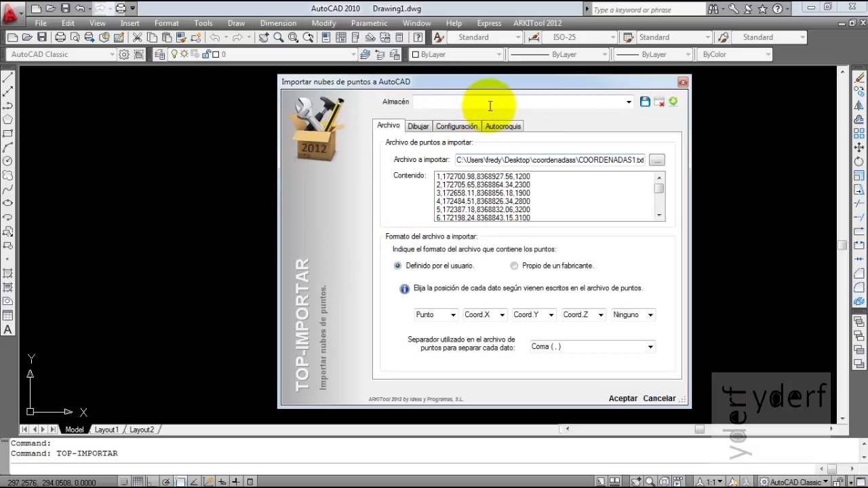Select the Multiline Text A tool
Screen dimensions: 868x488
(x=8, y=329)
